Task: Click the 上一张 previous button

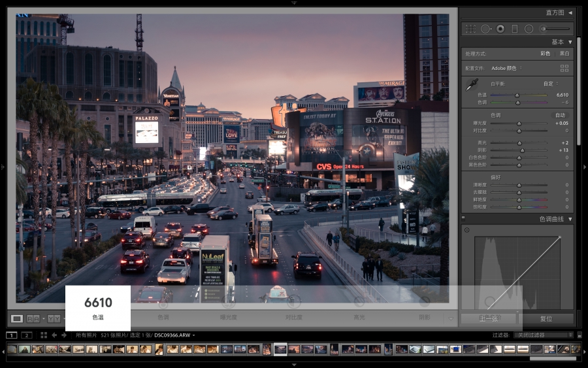Action: (488, 319)
